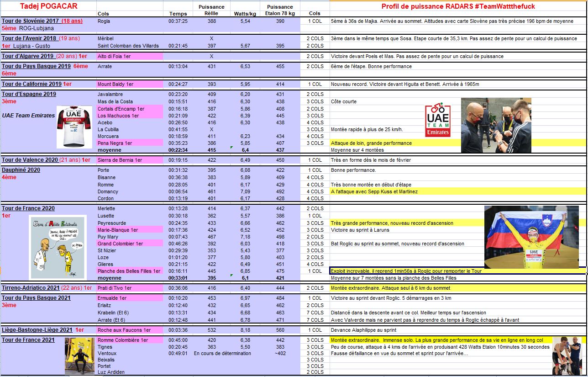588x377 pixels.
Task: Click the pink 'Marie-Blanque 1er' cell
Action: (130, 230)
